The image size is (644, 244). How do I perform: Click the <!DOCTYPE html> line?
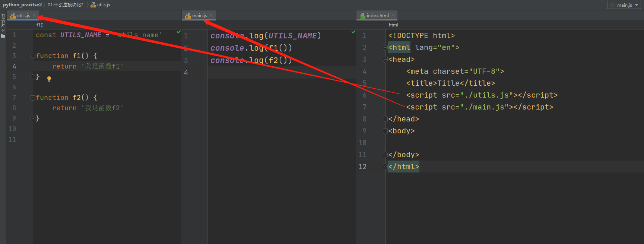coord(421,36)
